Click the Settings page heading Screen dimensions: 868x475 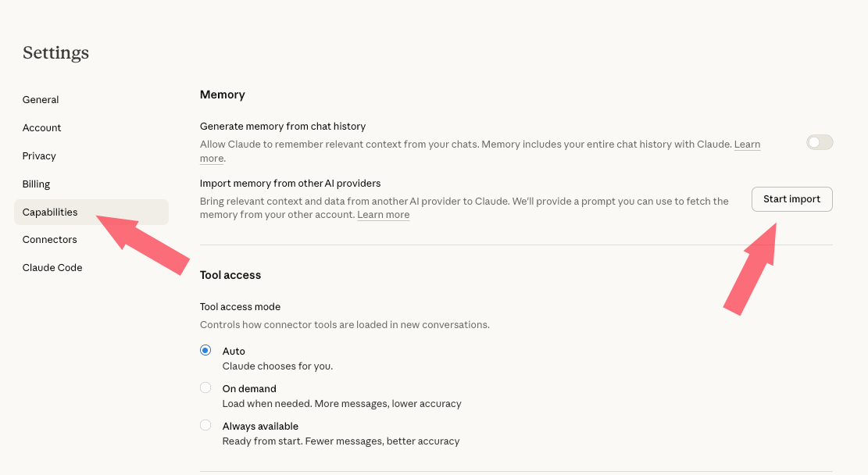55,53
